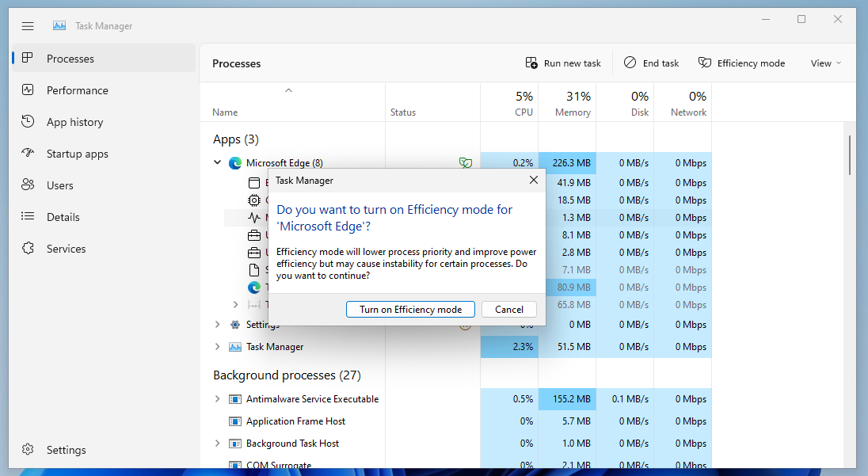Click the End task button label

click(x=661, y=63)
